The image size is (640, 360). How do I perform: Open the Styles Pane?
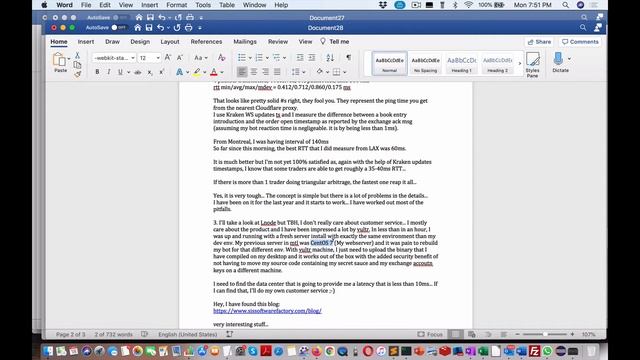tap(532, 64)
